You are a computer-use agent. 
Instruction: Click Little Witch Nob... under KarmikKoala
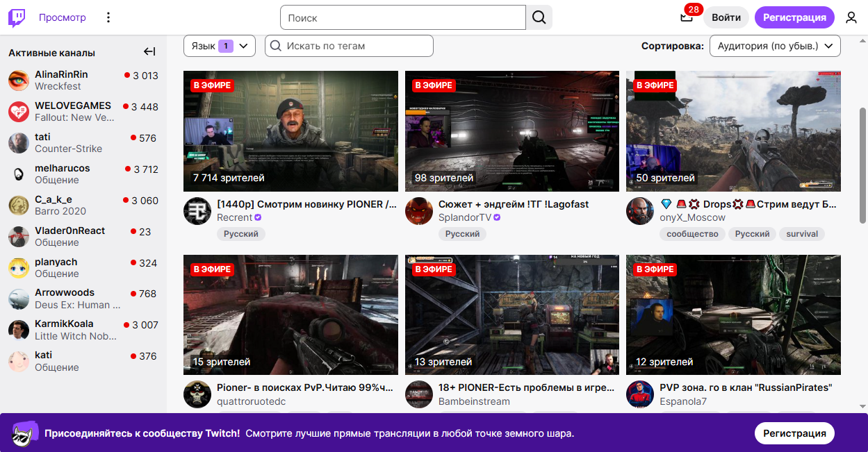(x=75, y=336)
